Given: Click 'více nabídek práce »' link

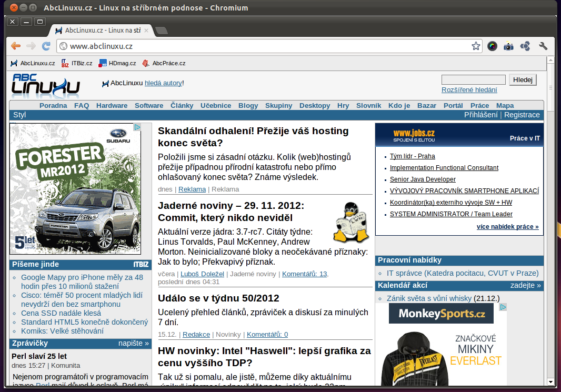Looking at the screenshot, I should (507, 227).
